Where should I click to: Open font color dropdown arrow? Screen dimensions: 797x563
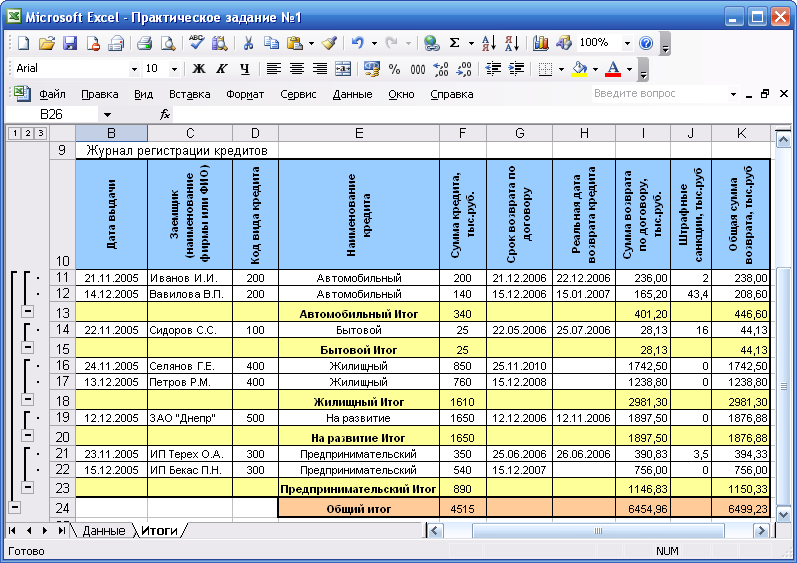click(x=629, y=69)
